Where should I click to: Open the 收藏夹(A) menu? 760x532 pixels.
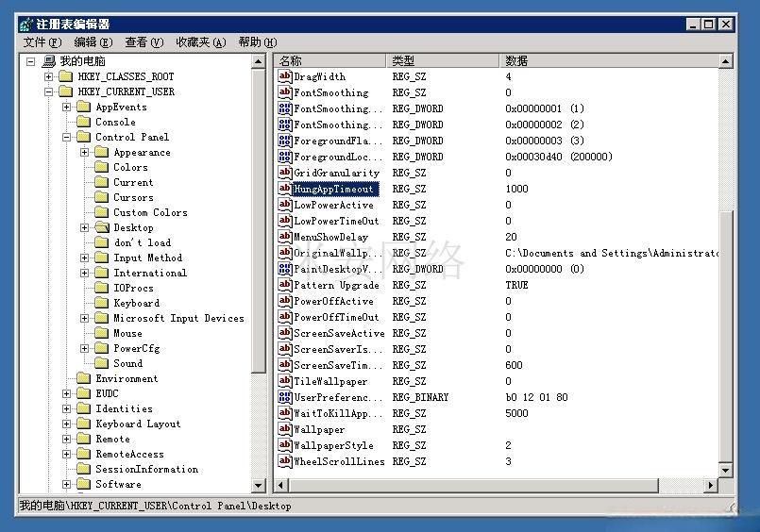(200, 42)
